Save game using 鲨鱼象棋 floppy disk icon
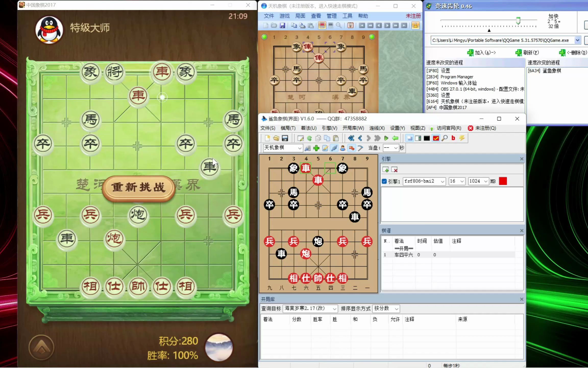 tap(285, 138)
